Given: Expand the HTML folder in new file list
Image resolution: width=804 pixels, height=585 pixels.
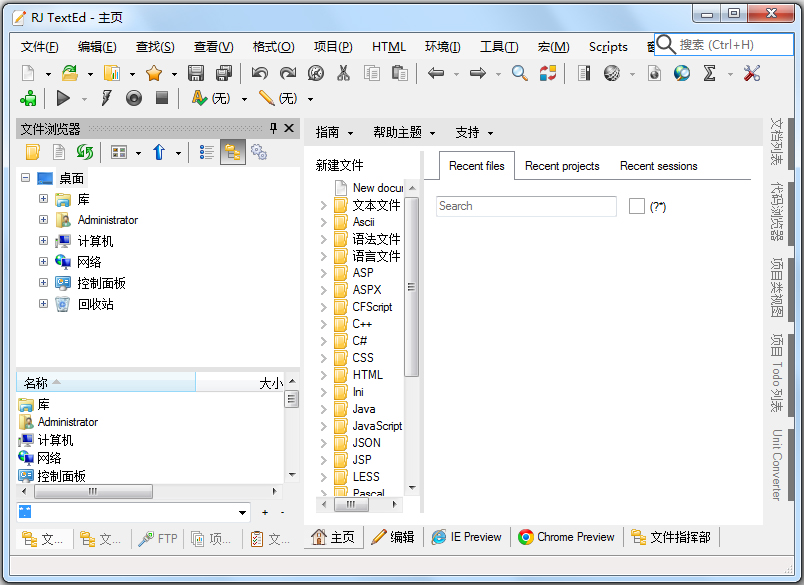Looking at the screenshot, I should click(x=323, y=375).
